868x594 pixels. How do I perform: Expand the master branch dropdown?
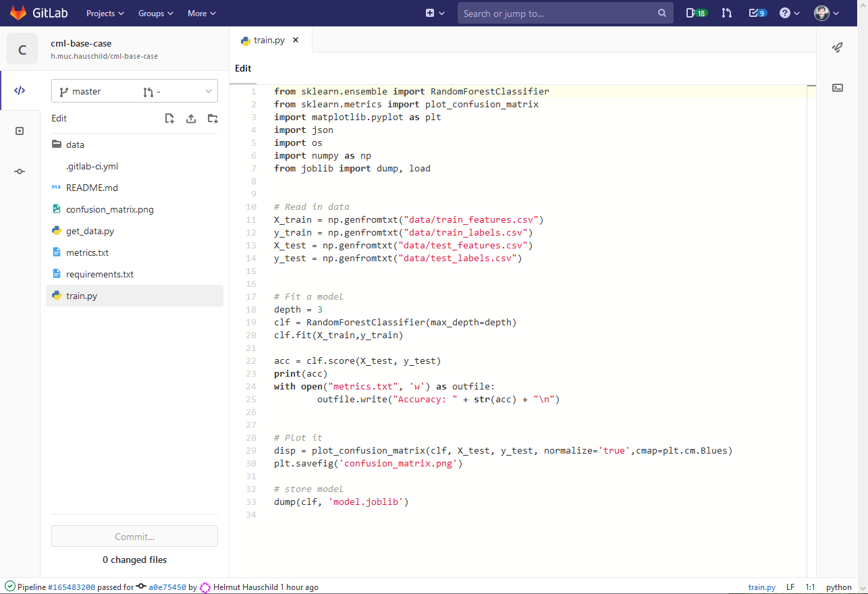tap(134, 91)
